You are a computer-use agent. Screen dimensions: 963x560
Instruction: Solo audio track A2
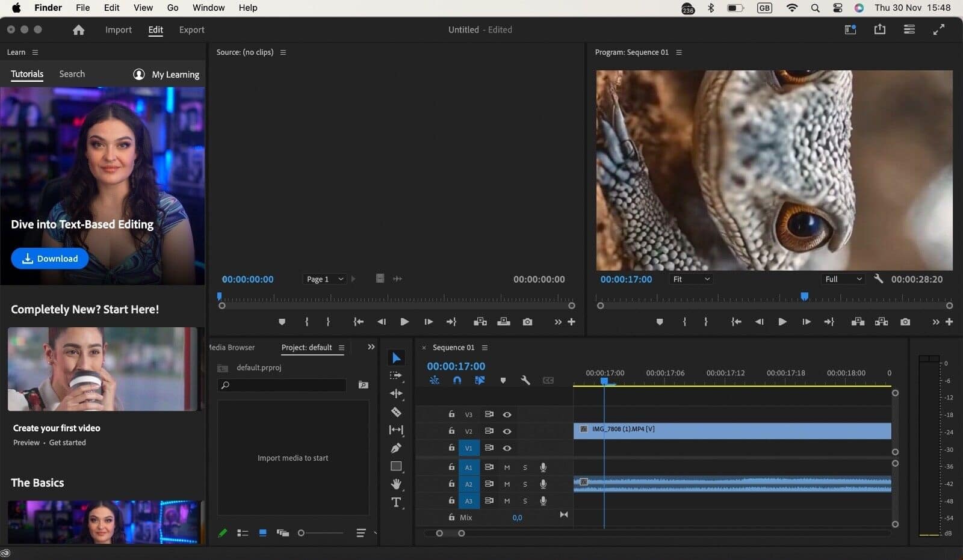pyautogui.click(x=525, y=484)
